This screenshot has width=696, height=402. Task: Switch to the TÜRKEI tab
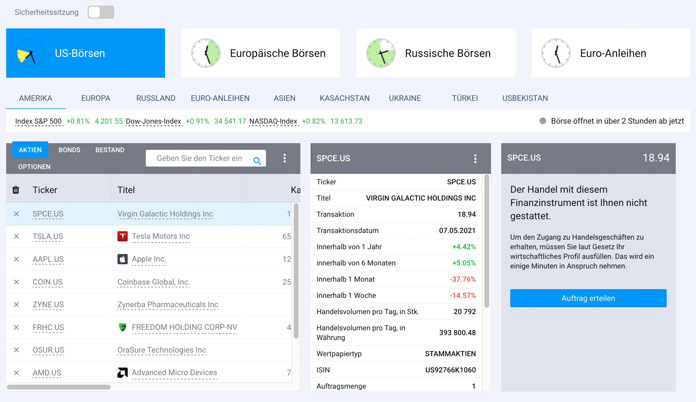tap(465, 98)
